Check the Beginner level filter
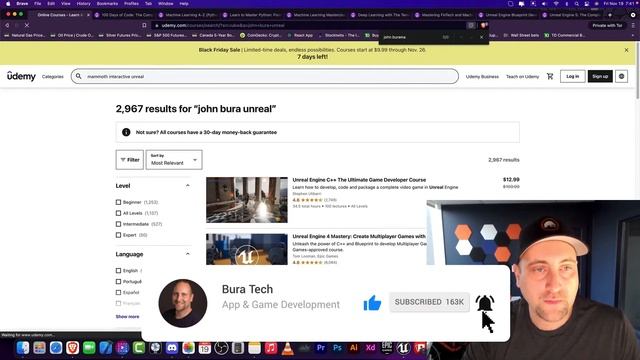The image size is (640, 360). [118, 202]
